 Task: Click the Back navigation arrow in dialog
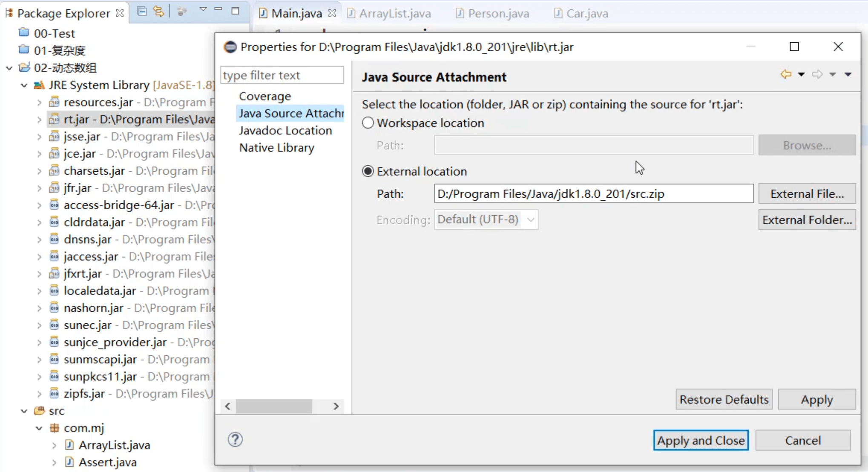pos(786,74)
